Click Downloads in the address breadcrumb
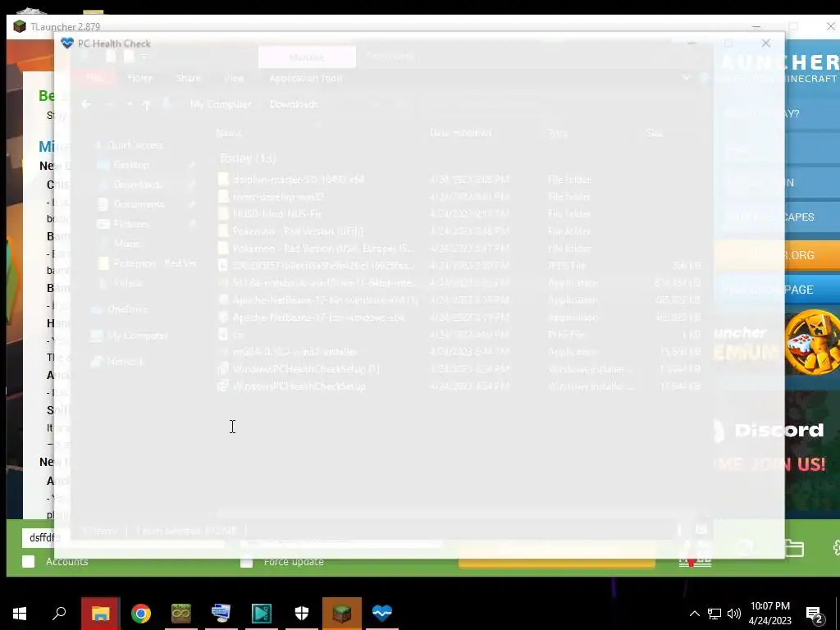 pyautogui.click(x=294, y=104)
